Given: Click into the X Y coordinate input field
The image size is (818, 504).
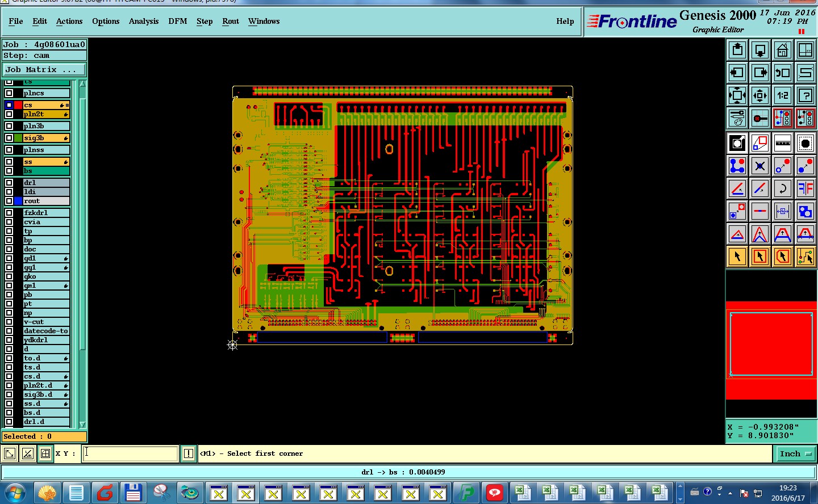Looking at the screenshot, I should tap(131, 453).
